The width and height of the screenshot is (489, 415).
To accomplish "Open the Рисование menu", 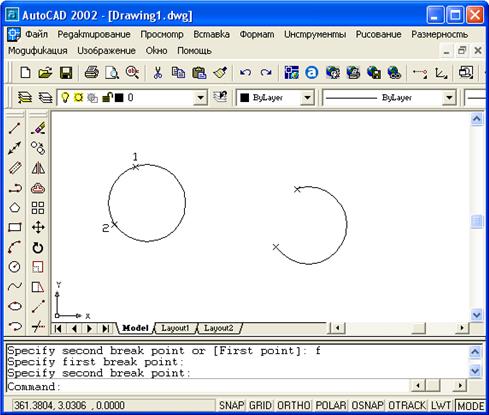I will (x=378, y=34).
